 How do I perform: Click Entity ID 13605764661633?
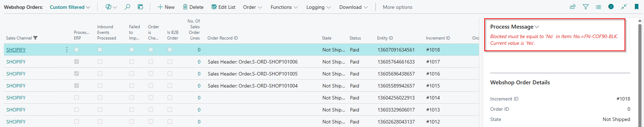(396, 62)
